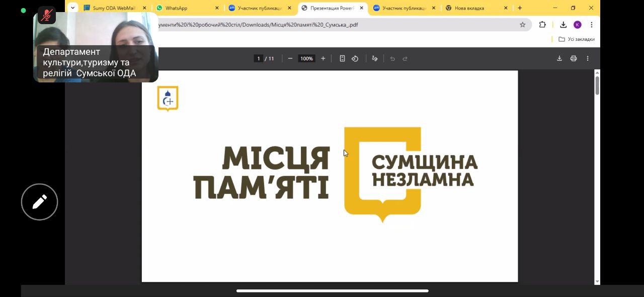Click the МІСЦЯ ПАМ'ЯТІ title text

pyautogui.click(x=262, y=173)
